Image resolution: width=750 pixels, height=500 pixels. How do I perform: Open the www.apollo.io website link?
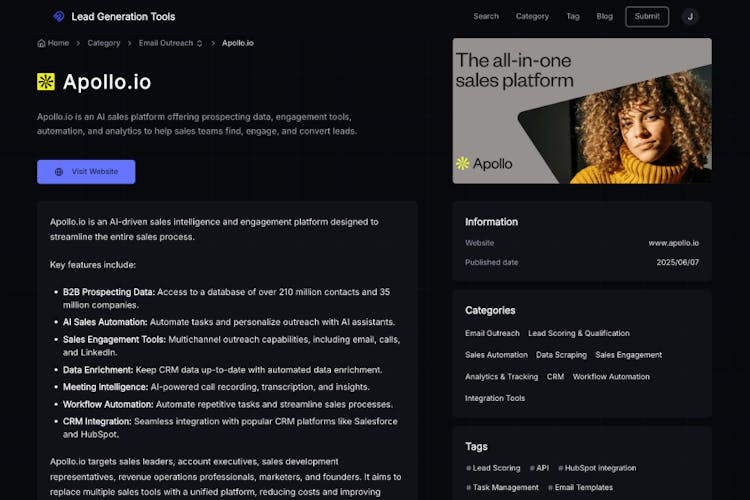point(673,243)
